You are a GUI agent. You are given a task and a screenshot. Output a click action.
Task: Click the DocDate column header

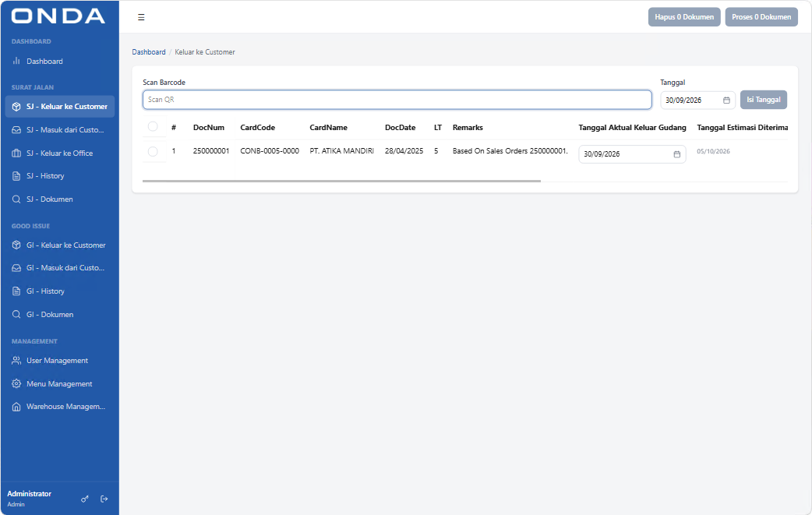401,127
